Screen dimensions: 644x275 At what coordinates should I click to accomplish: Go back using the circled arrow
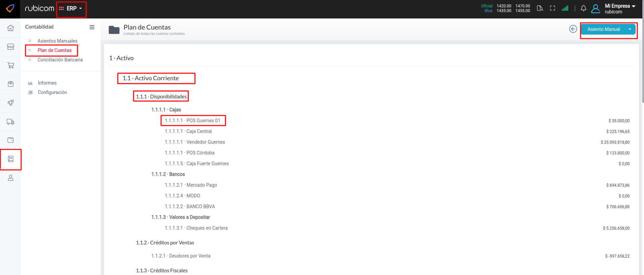(x=573, y=29)
